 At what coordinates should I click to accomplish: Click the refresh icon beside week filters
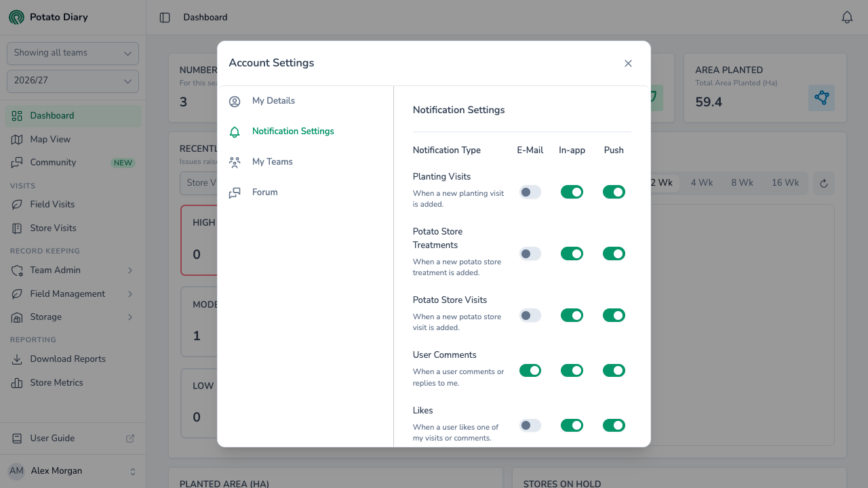click(x=824, y=183)
